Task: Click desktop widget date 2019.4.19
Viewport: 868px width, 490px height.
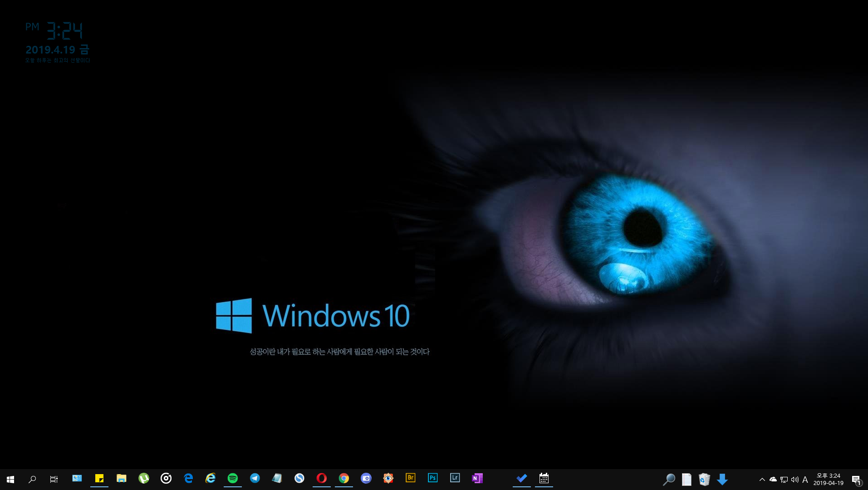Action: [x=50, y=50]
